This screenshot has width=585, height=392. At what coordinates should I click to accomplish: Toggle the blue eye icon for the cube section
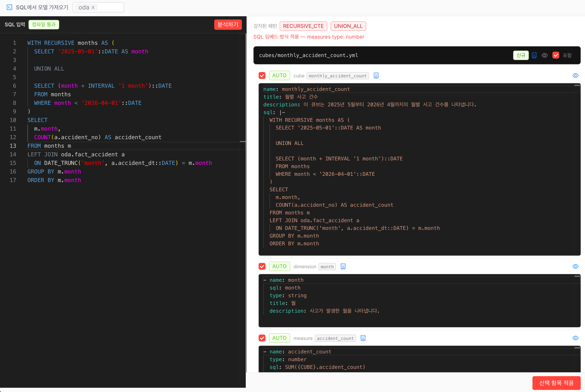pos(575,75)
